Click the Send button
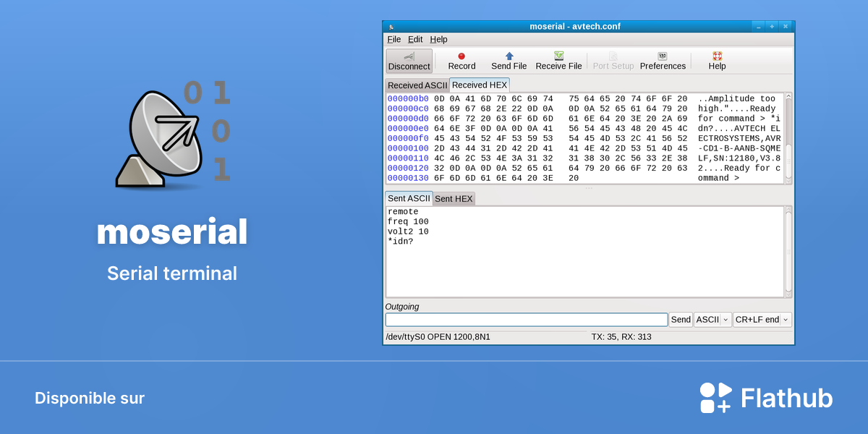This screenshot has height=434, width=868. [x=681, y=320]
